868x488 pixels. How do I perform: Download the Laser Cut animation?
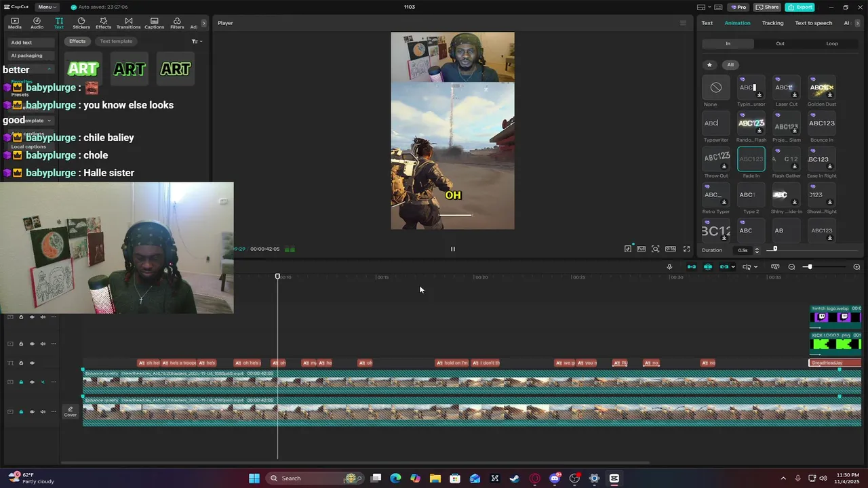(x=794, y=94)
